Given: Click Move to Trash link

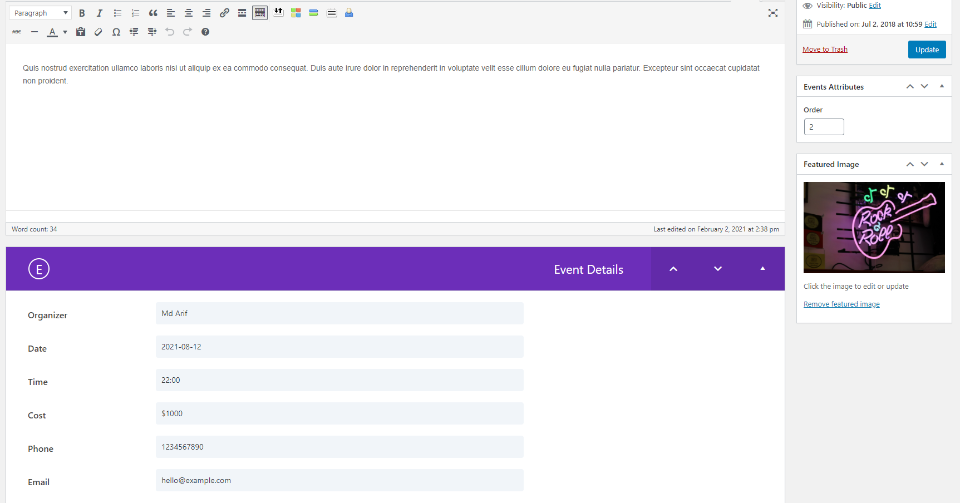Looking at the screenshot, I should (x=825, y=49).
